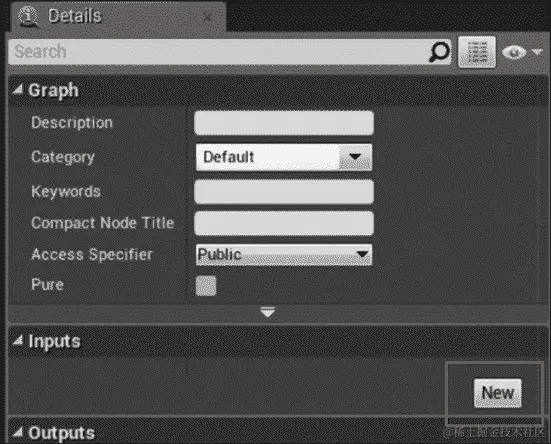This screenshot has width=551, height=444.
Task: Enable the Pure checkbox
Action: click(x=206, y=286)
